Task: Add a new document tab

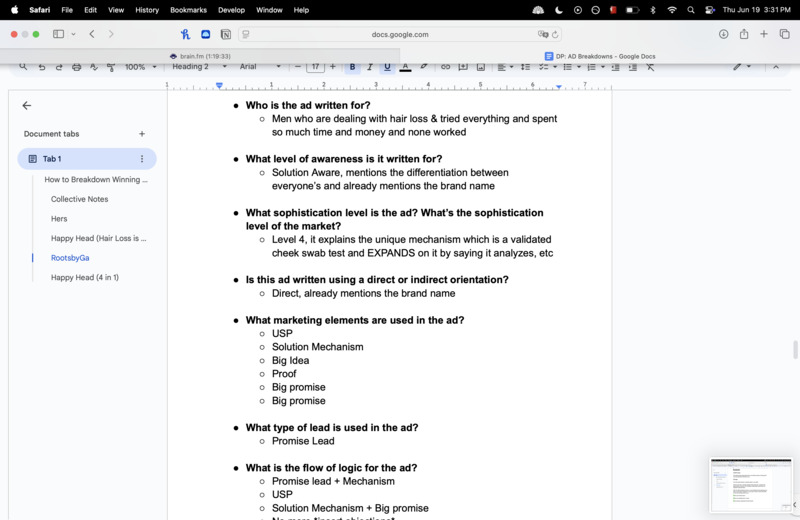Action: point(142,134)
